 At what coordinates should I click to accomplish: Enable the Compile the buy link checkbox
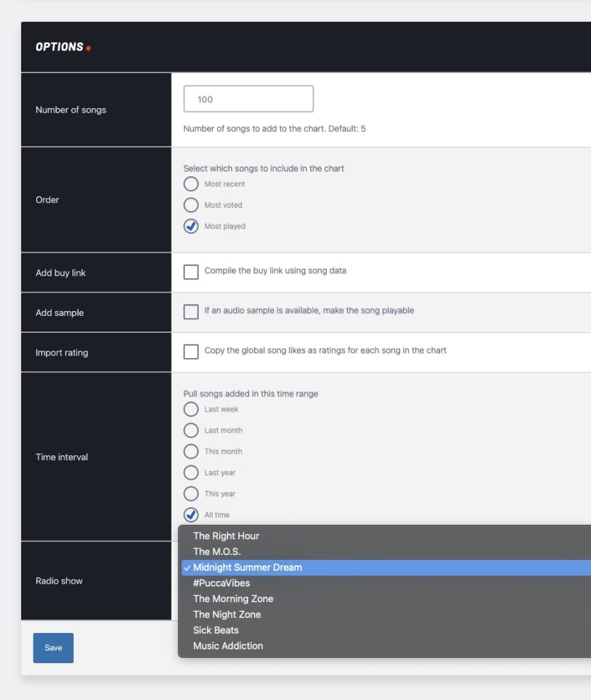(191, 272)
